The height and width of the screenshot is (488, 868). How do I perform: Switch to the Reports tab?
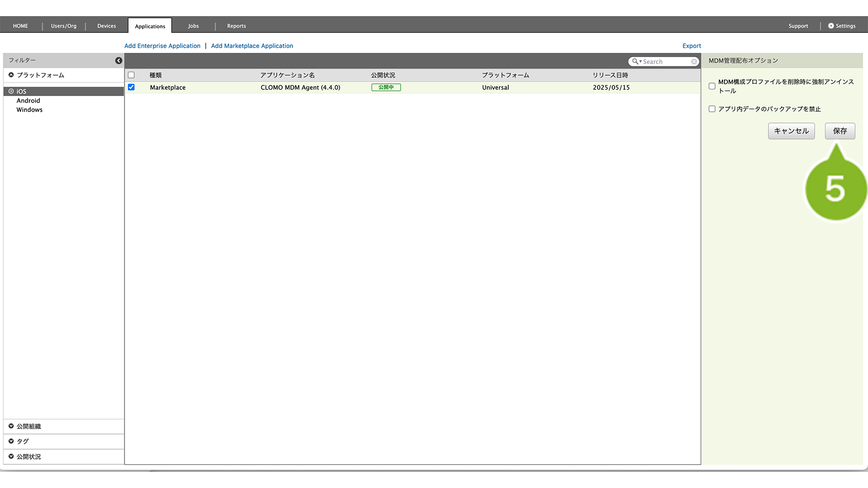(x=236, y=26)
